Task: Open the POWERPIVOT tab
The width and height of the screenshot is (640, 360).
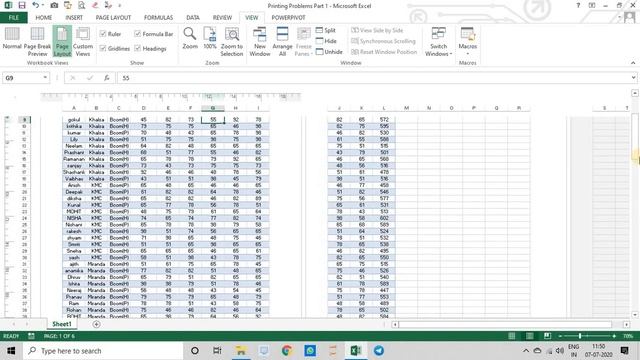Action: click(288, 18)
